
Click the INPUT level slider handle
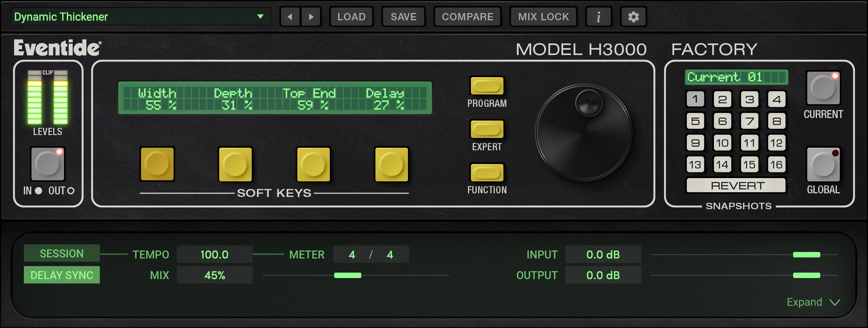tap(807, 255)
